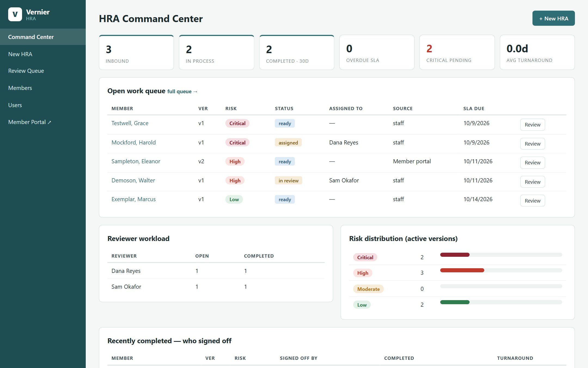Review Testwell, Grace's HRA
The image size is (588, 368).
[532, 125]
